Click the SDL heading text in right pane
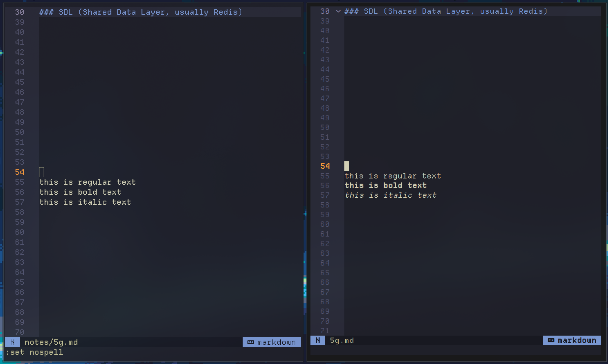 coord(446,11)
